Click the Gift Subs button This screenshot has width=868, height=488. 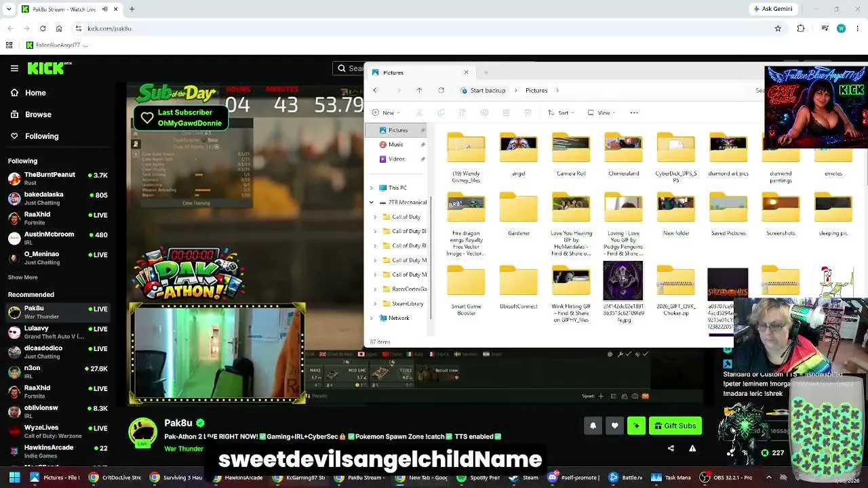tap(675, 426)
